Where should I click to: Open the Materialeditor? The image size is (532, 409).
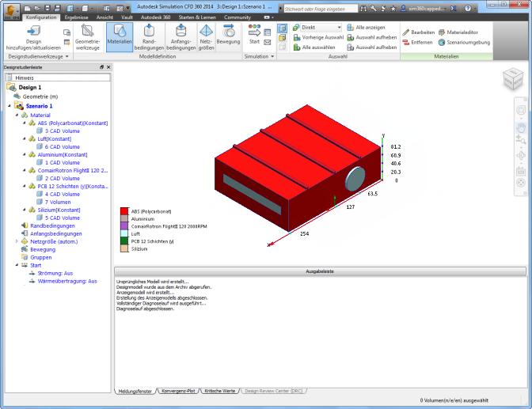pyautogui.click(x=458, y=32)
